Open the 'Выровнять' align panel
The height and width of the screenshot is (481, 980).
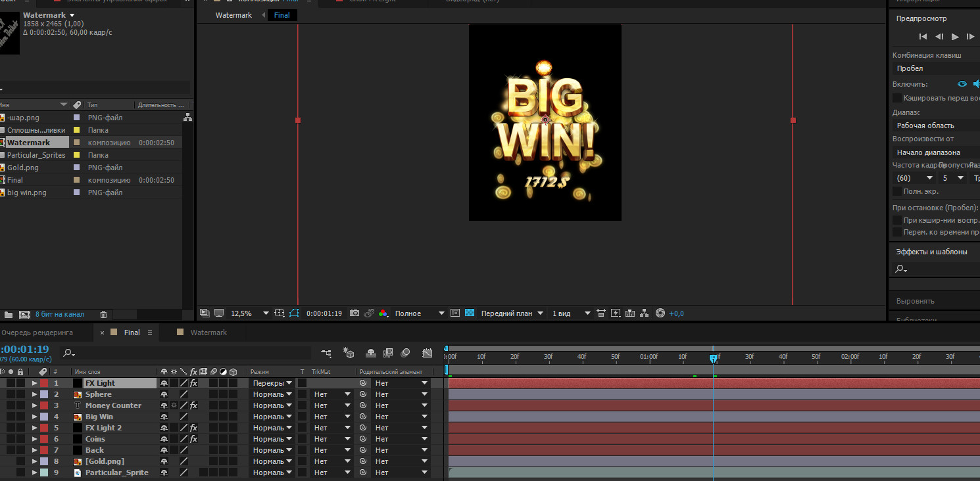[x=915, y=301]
